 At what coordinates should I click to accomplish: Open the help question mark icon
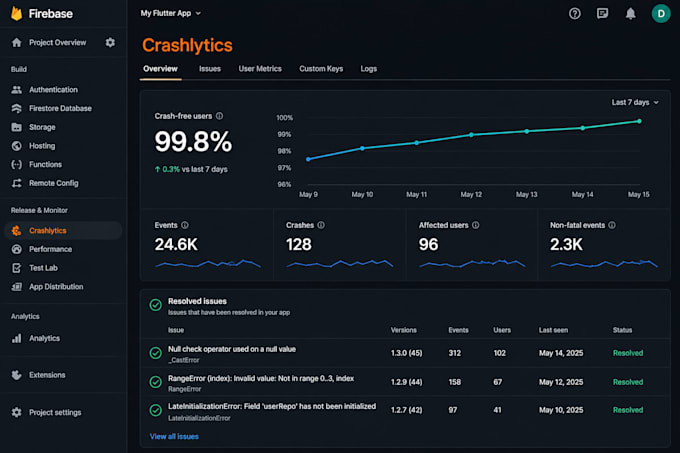tap(575, 13)
